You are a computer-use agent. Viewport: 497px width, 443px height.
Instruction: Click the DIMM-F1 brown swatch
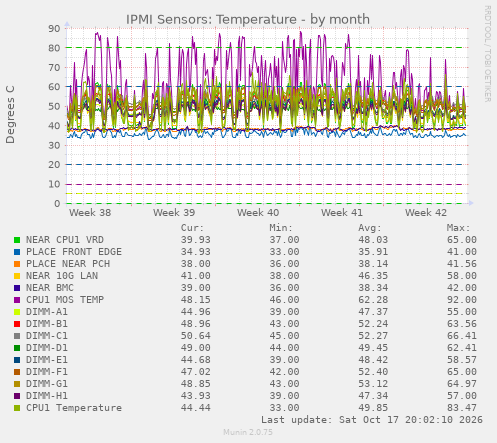tap(17, 372)
